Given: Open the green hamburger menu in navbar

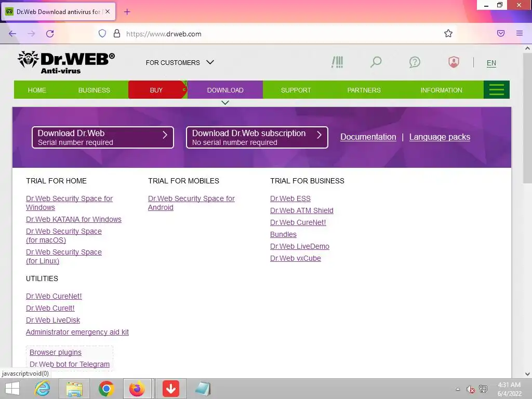Looking at the screenshot, I should click(496, 90).
